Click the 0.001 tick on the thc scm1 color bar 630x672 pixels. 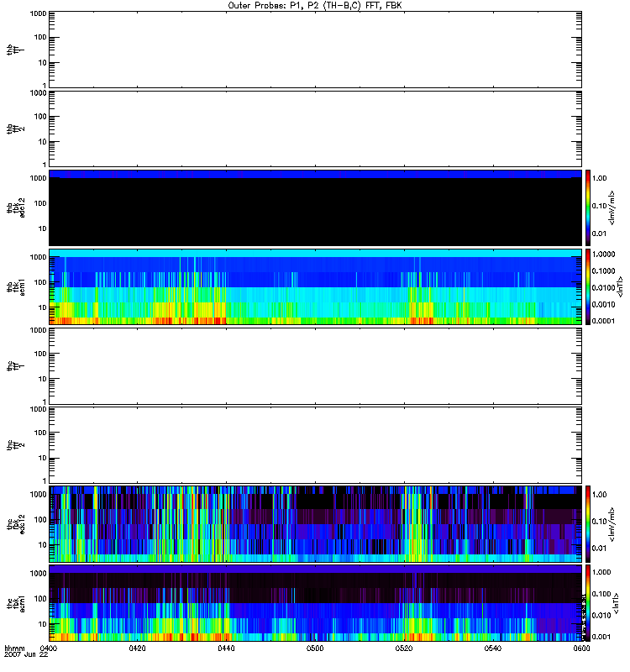click(x=601, y=637)
